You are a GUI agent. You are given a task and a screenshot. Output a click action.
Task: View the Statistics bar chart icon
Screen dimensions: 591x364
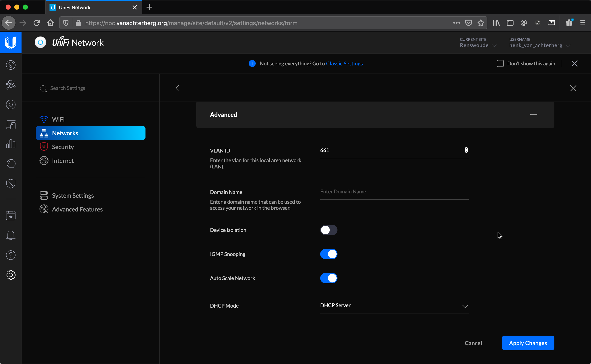(x=11, y=144)
